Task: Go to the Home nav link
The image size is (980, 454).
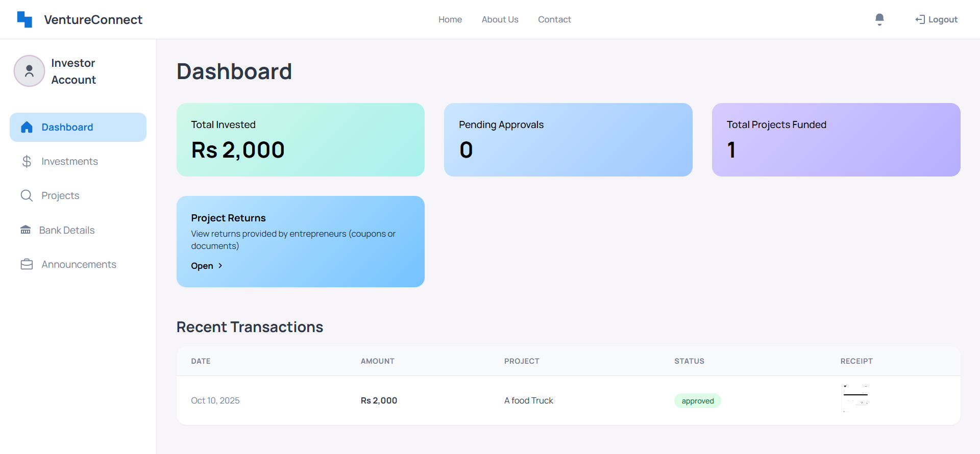Action: click(x=450, y=19)
